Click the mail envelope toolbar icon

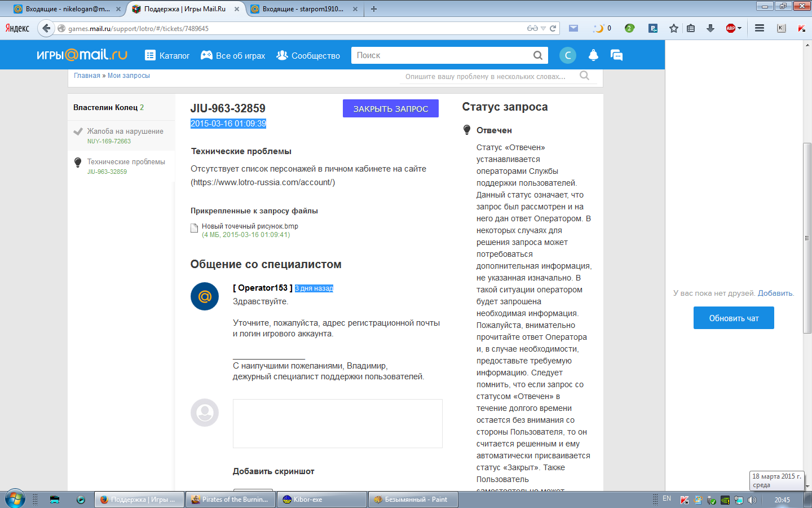point(573,28)
